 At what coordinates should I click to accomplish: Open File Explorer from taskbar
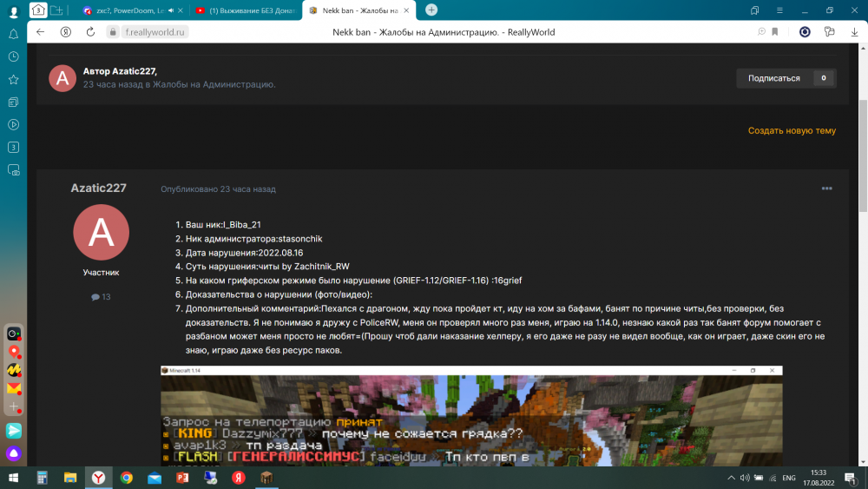pyautogui.click(x=70, y=478)
